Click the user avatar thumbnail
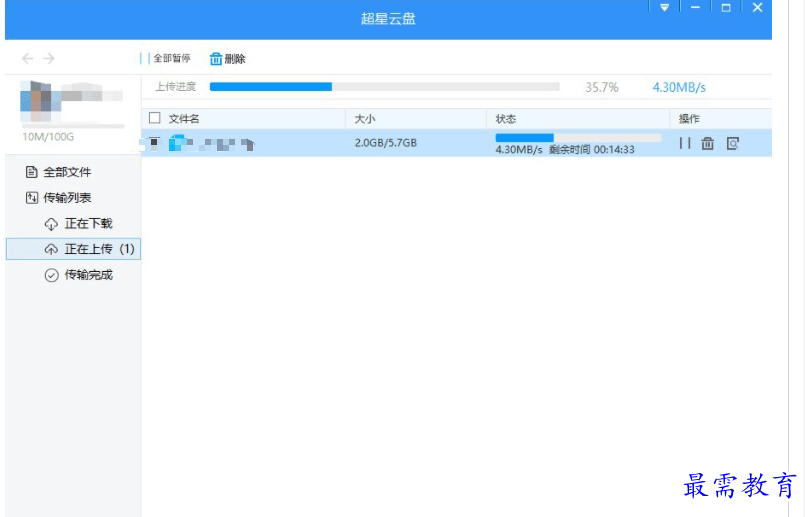Screen dimensions: 805x517 40,101
